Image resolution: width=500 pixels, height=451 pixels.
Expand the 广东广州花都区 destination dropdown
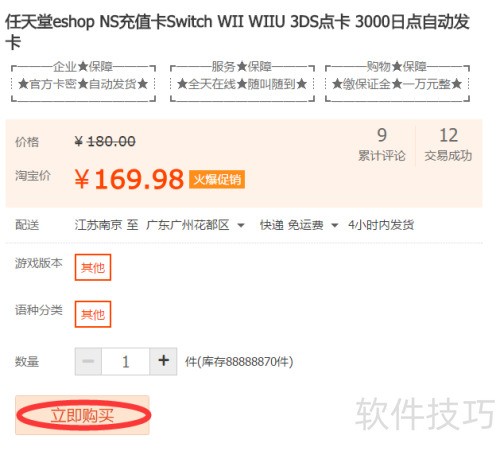point(195,225)
